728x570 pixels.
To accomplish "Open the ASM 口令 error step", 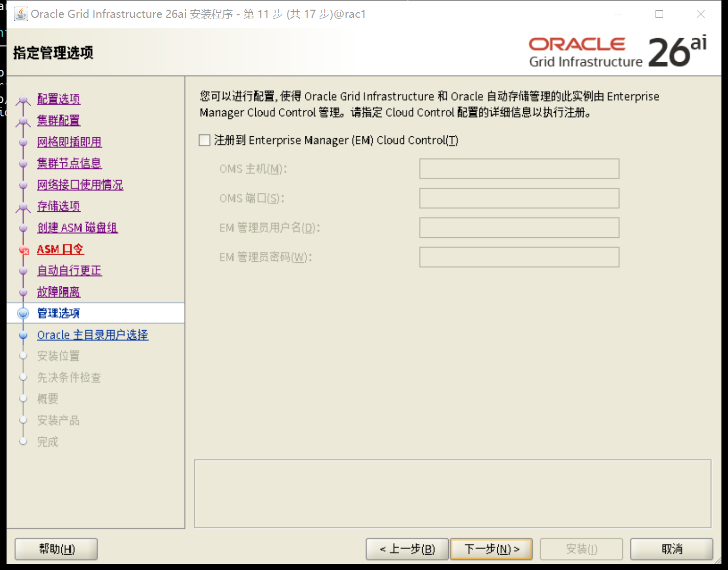I will pos(60,249).
